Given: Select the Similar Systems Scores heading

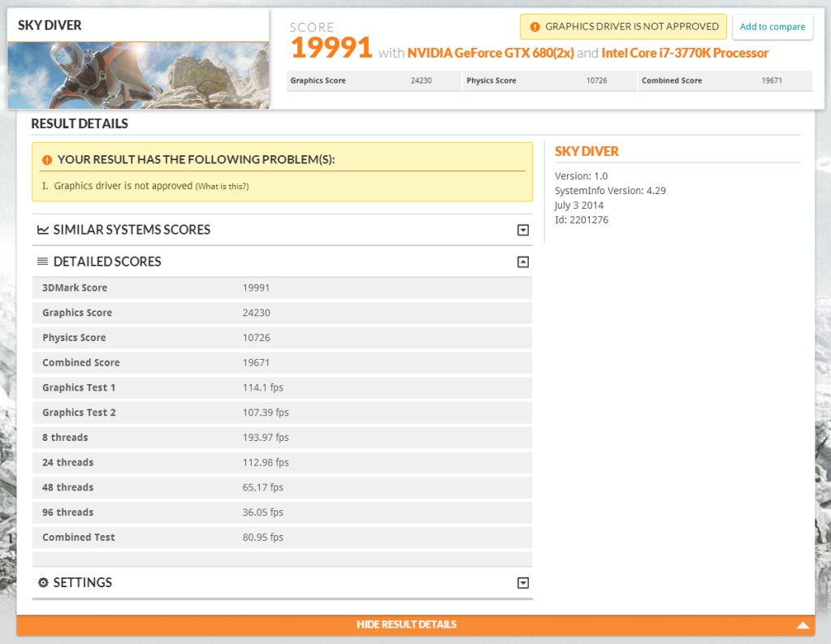Looking at the screenshot, I should pyautogui.click(x=132, y=230).
